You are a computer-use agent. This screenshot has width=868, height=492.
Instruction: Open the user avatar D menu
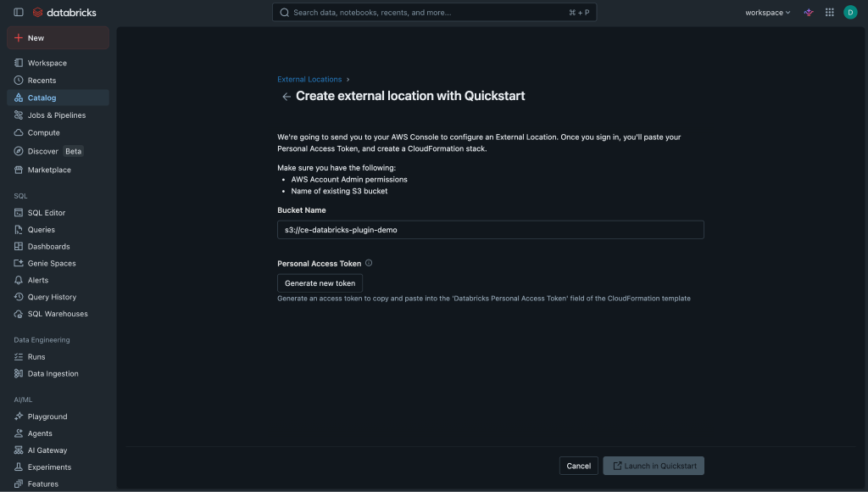coord(850,12)
